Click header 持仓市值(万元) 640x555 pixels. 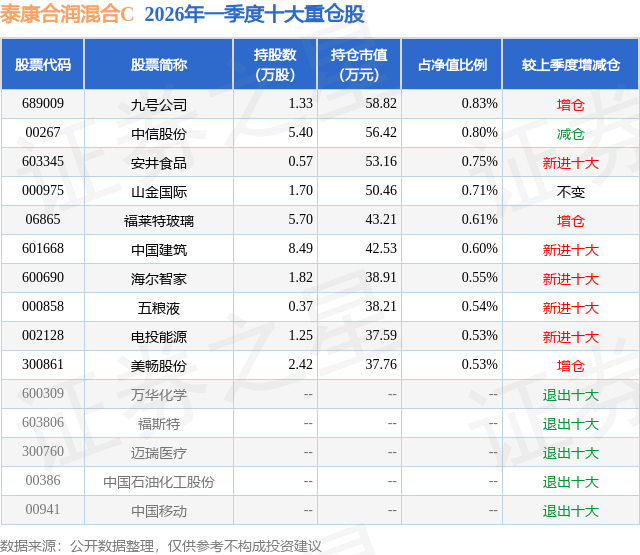tap(359, 64)
